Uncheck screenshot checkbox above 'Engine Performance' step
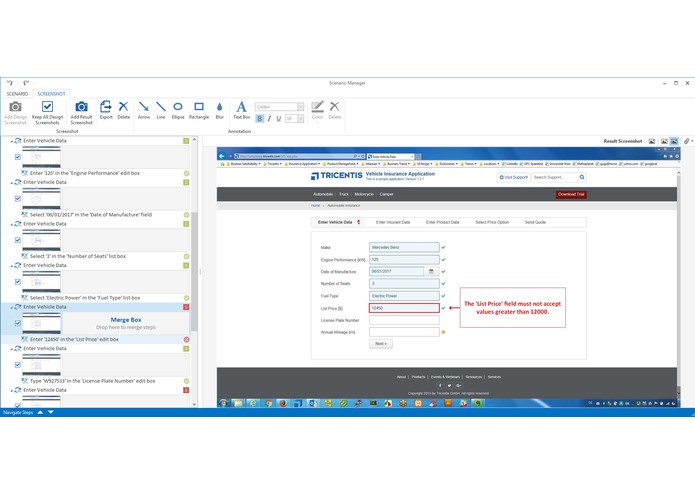 click(x=18, y=157)
